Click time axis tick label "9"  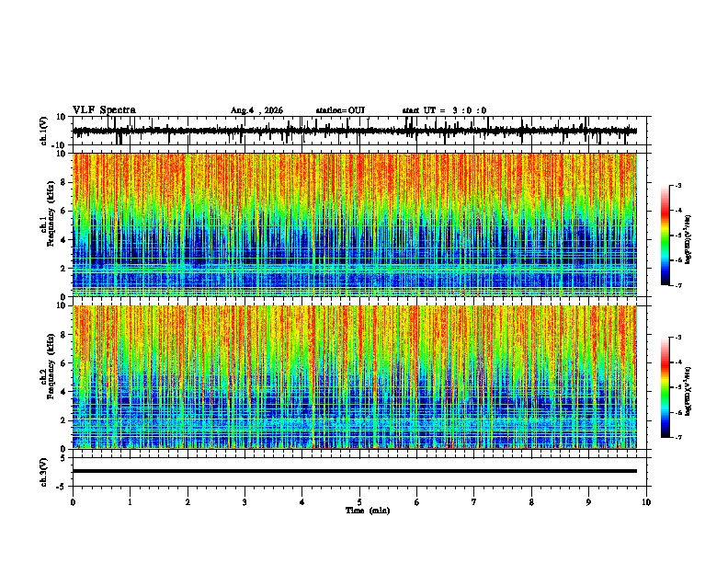pos(588,502)
